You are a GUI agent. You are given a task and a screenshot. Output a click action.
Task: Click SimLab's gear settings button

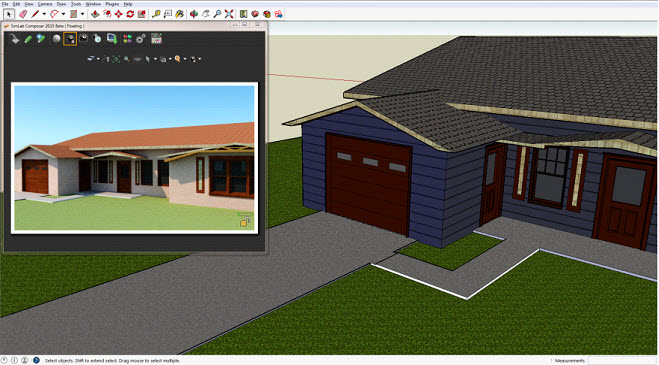pyautogui.click(x=141, y=39)
